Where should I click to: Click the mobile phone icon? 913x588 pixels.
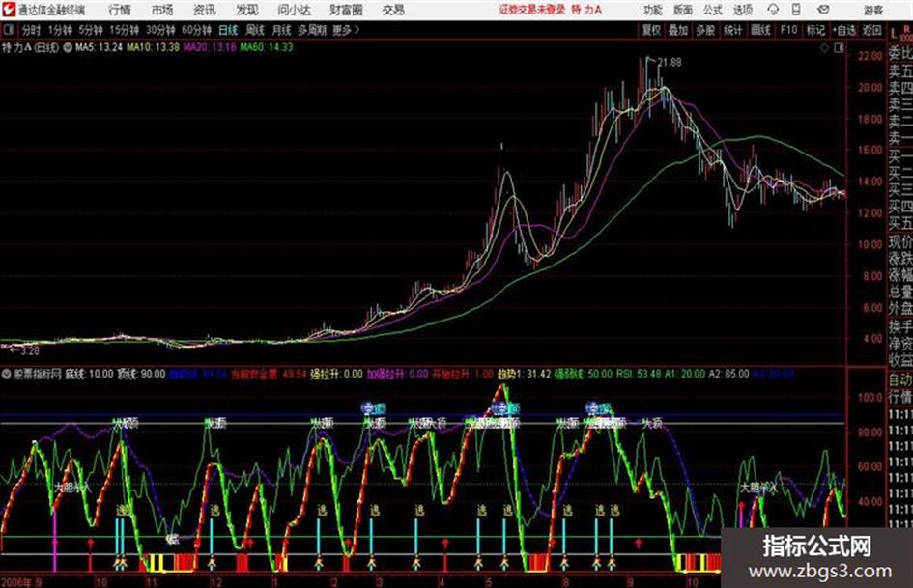pyautogui.click(x=796, y=10)
